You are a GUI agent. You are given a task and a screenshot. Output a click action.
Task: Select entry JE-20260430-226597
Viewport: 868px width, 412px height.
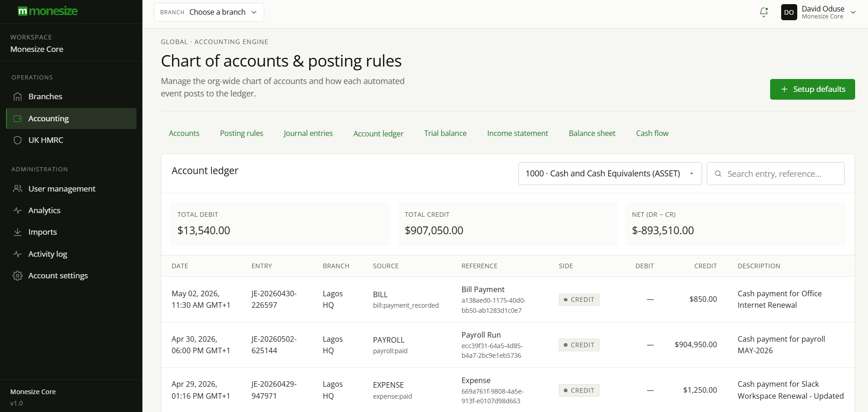tap(274, 299)
